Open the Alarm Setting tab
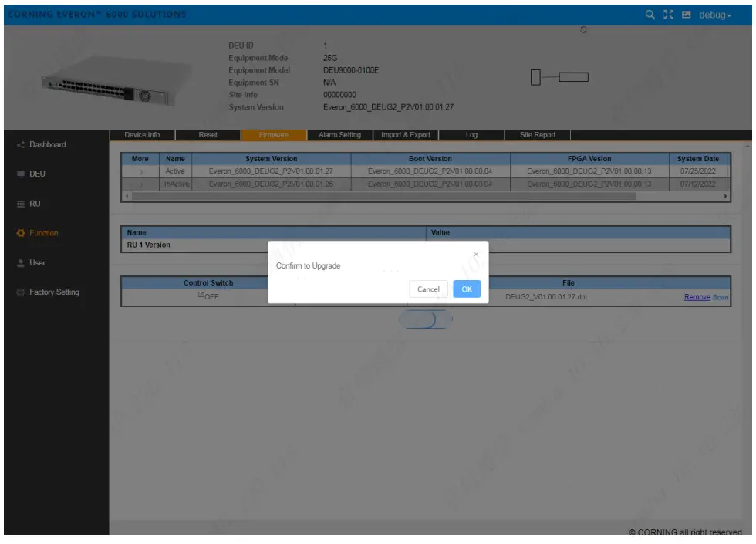This screenshot has height=544, width=756. (x=339, y=135)
